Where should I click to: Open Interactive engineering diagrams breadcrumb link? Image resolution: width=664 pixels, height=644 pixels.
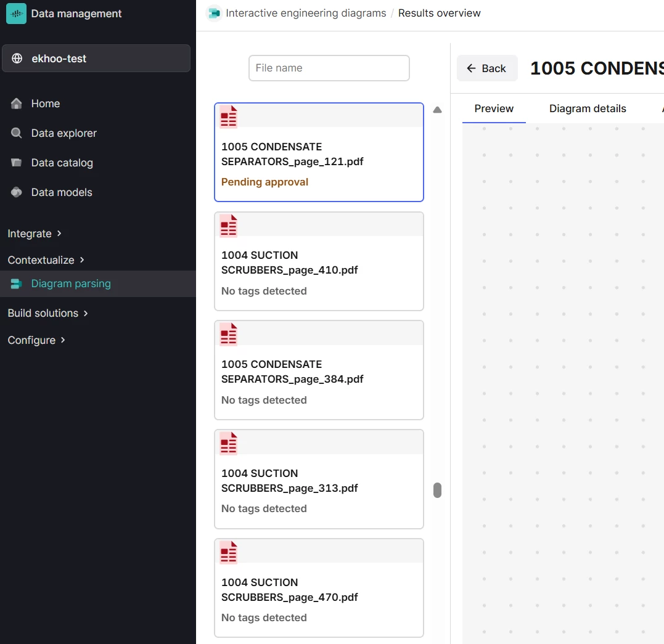(x=306, y=13)
